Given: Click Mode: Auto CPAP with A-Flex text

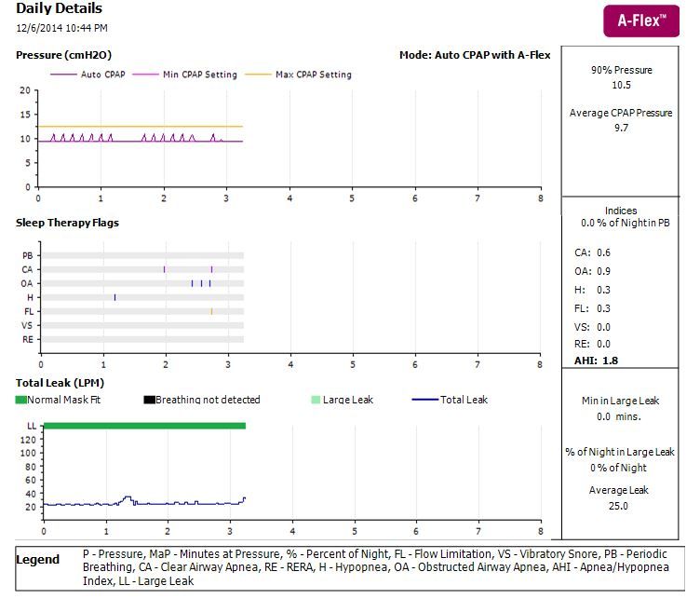Looking at the screenshot, I should click(475, 55).
